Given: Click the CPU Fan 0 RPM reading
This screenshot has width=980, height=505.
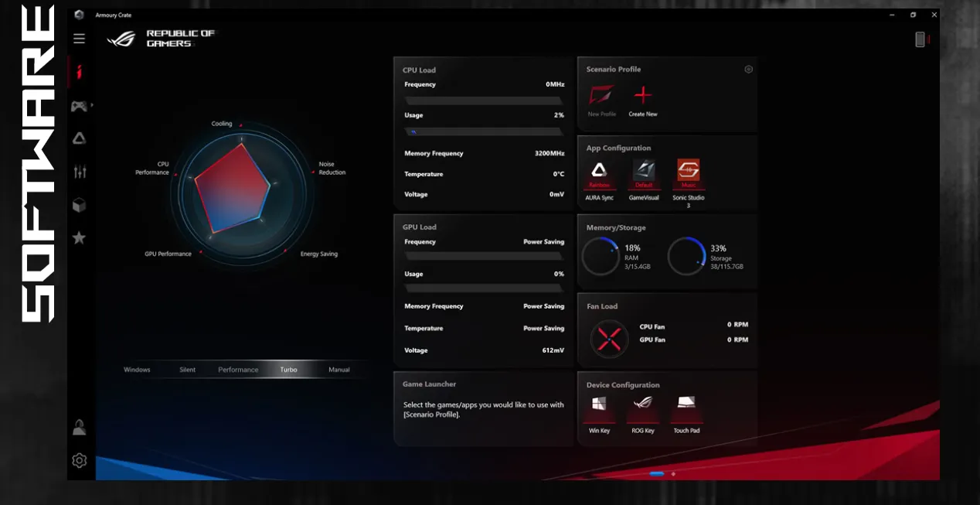Looking at the screenshot, I should (737, 325).
